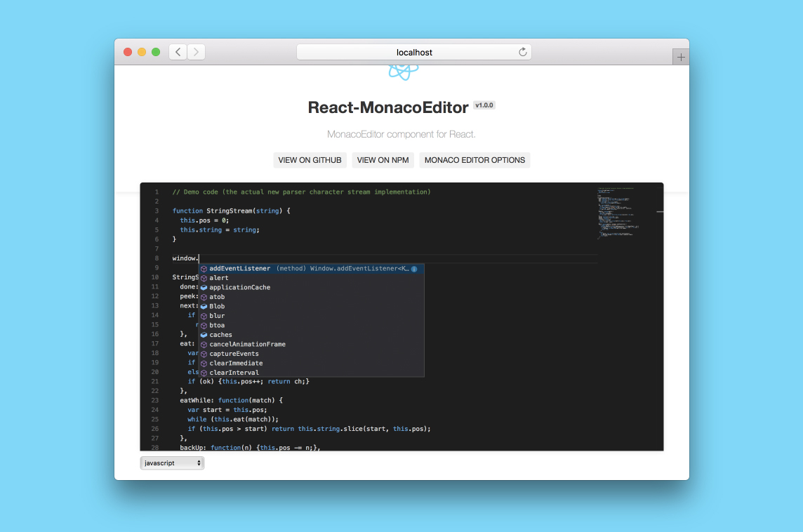Choose clearInterval from the autocomplete list
The height and width of the screenshot is (532, 803).
312,372
